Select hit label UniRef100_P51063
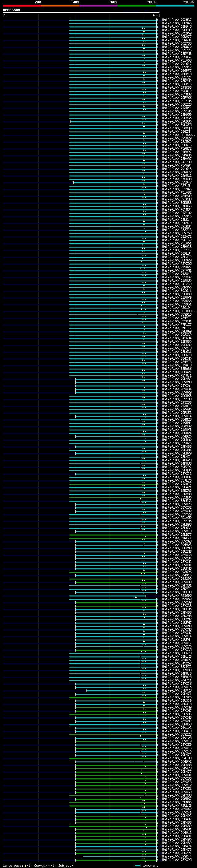This screenshot has height=868, width=197. [177, 60]
